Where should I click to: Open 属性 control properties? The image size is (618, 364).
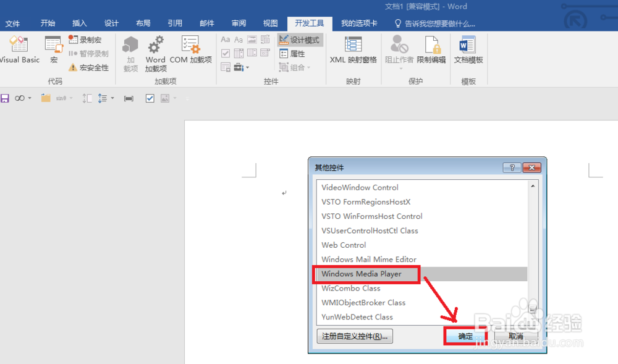(x=292, y=54)
